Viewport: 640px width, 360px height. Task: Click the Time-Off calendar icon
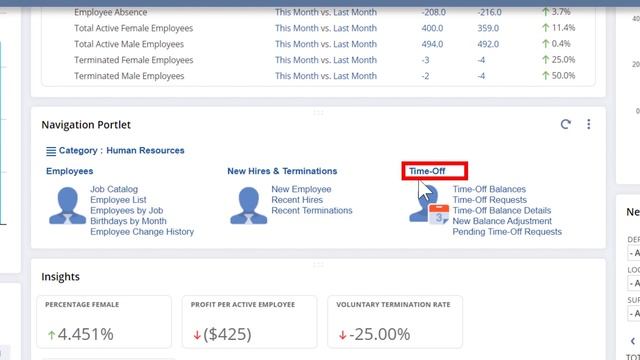tap(439, 214)
